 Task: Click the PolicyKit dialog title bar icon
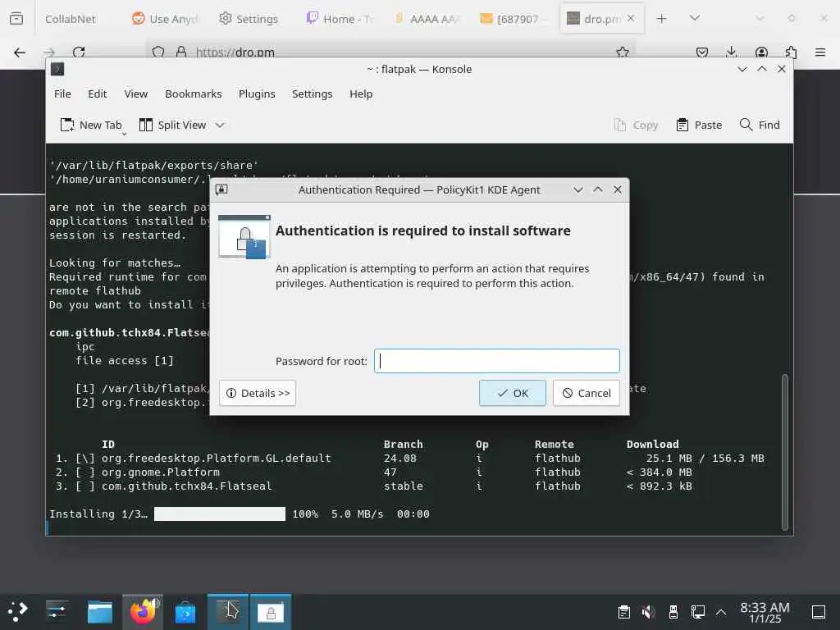[x=221, y=189]
